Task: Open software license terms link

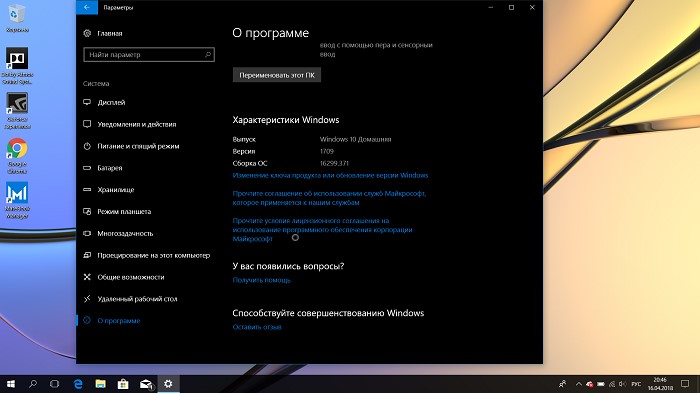Action: pos(322,230)
